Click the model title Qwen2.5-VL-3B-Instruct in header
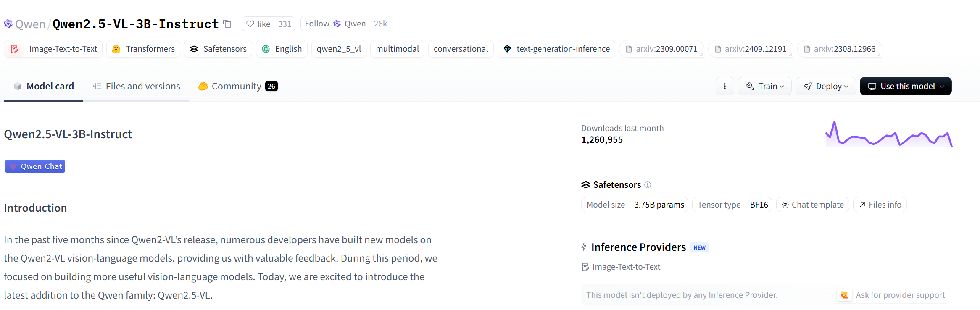 click(136, 24)
